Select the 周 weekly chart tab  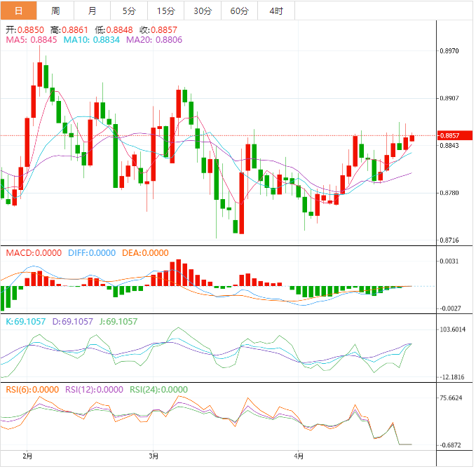pos(55,11)
